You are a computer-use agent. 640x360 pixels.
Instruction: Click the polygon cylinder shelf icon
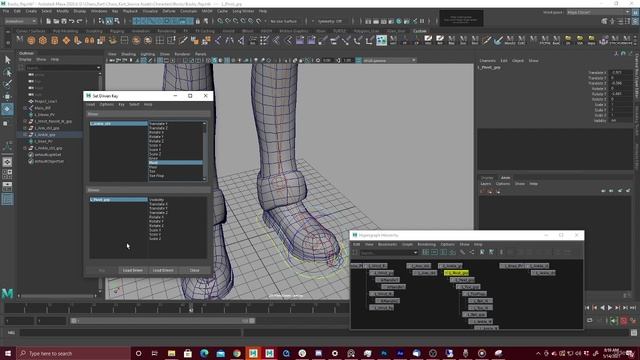tap(54, 40)
